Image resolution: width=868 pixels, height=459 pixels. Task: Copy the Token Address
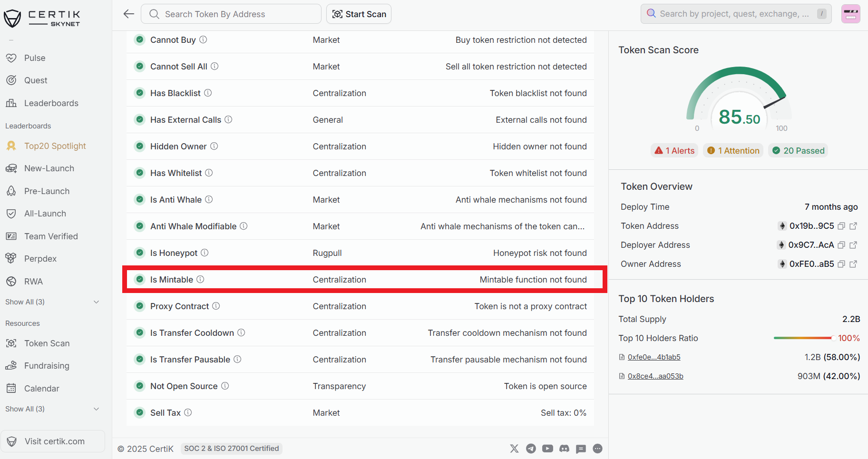(x=841, y=226)
